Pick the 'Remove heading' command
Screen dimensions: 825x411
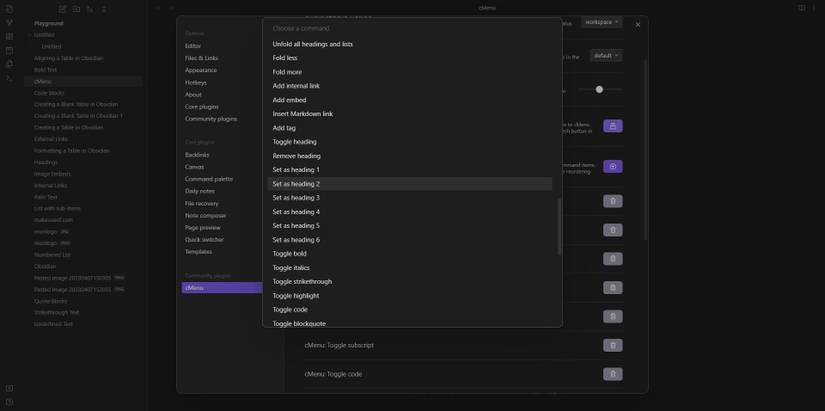click(x=410, y=156)
